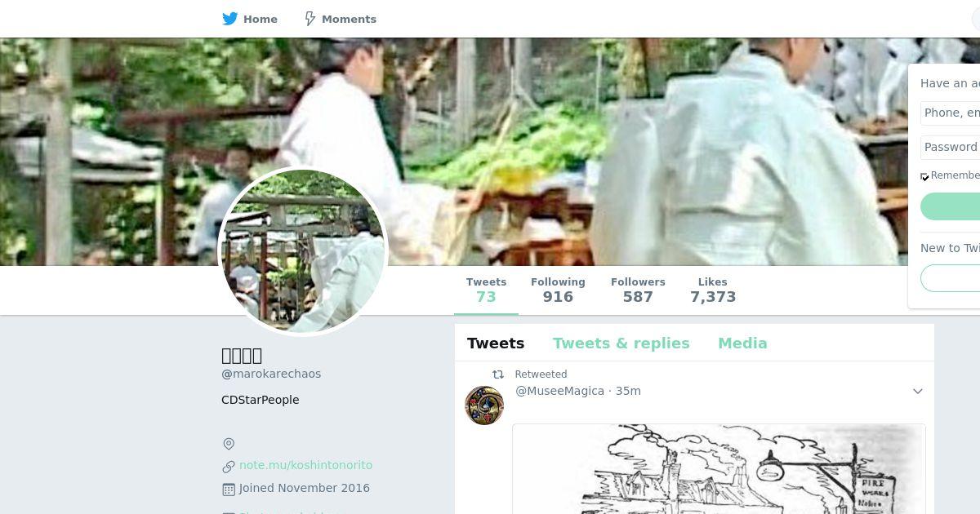This screenshot has height=514, width=980.
Task: Click the location pin icon
Action: click(x=229, y=444)
